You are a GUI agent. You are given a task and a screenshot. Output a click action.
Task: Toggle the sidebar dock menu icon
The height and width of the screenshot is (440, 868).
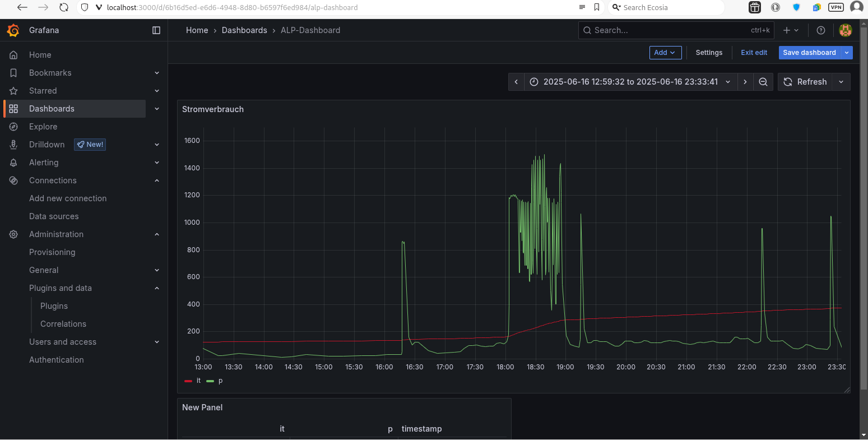pos(156,30)
